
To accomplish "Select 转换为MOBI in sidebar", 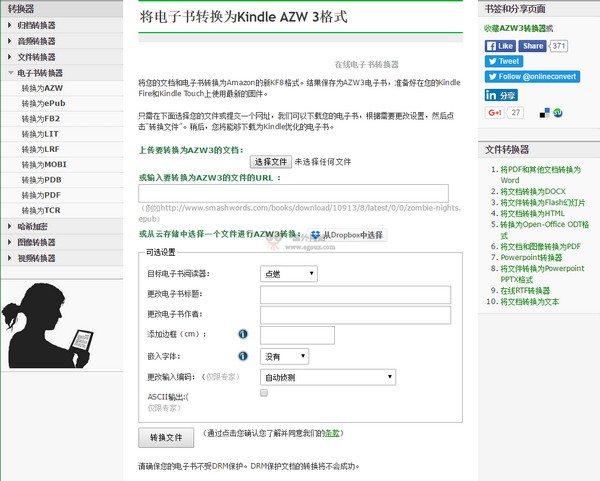I will (x=44, y=165).
